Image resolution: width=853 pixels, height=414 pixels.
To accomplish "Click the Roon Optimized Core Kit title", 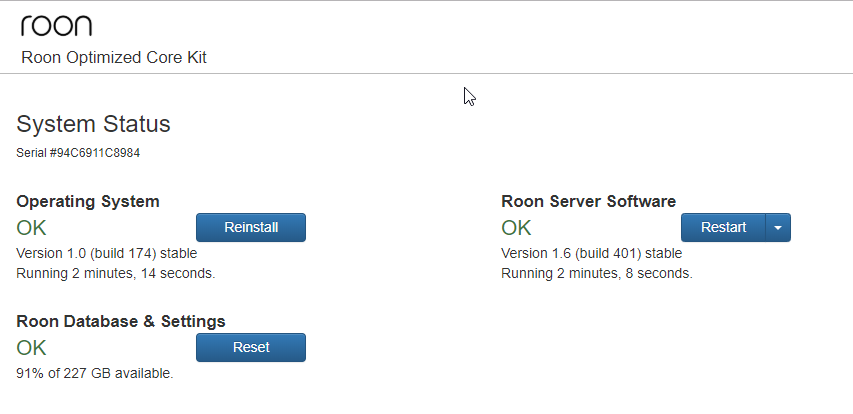I will (114, 58).
